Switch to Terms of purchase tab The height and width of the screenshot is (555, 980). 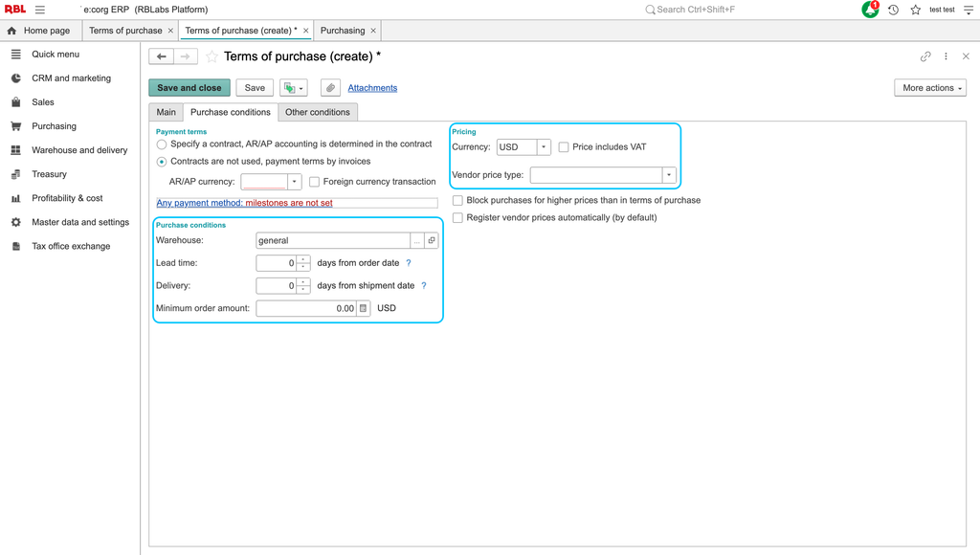pos(125,31)
